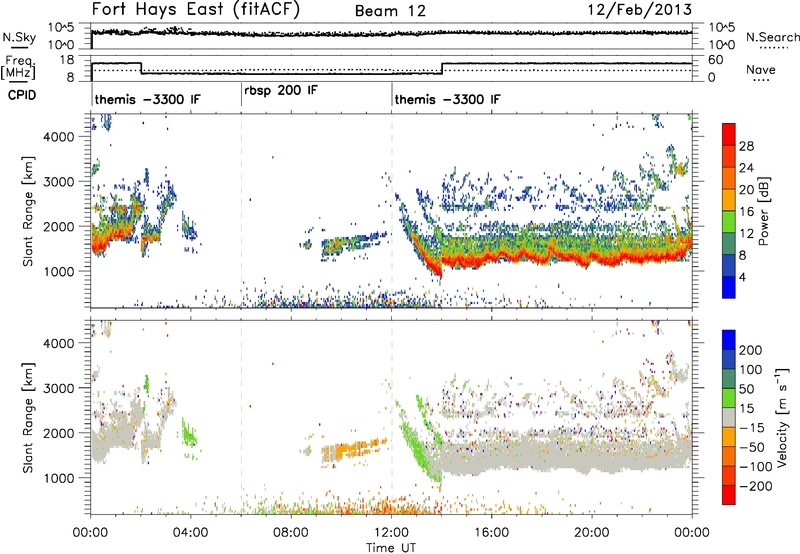Click the 'N.Search' legend label
Viewport: 800px width, 554px height.
(772, 37)
